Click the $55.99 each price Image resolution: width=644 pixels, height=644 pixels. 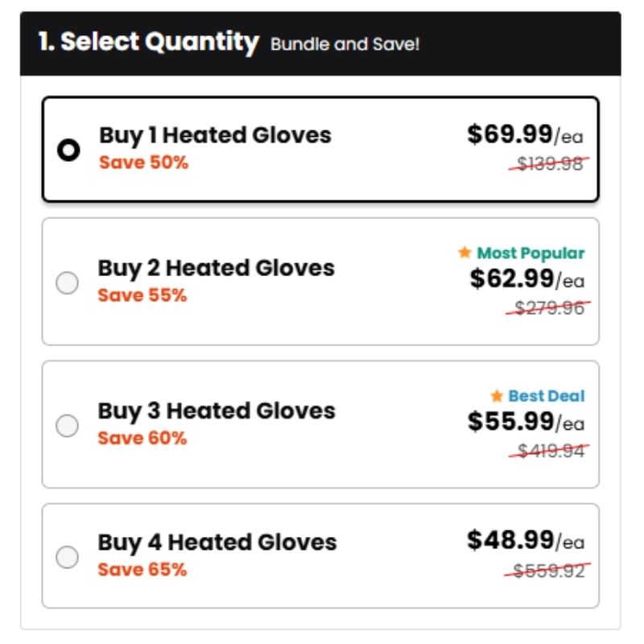(526, 422)
